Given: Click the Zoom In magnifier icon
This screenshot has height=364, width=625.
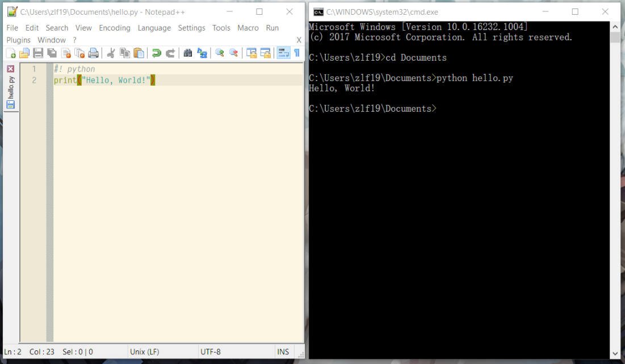Looking at the screenshot, I should [x=220, y=53].
